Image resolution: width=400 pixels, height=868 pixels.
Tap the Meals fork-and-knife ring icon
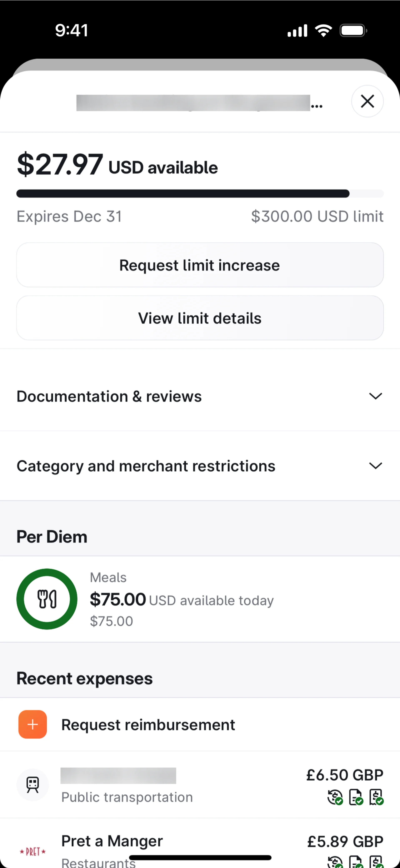tap(47, 599)
